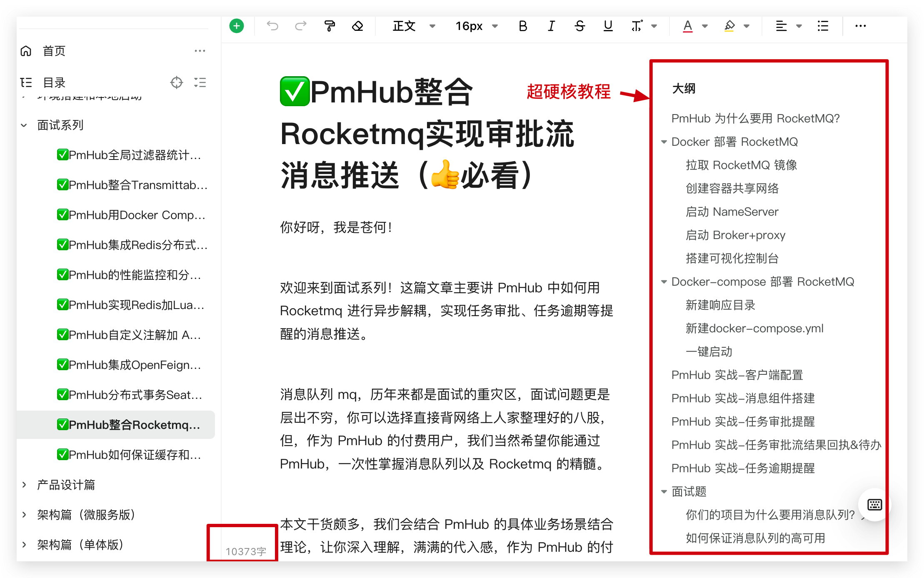
Task: Open the 正文 paragraph style dropdown
Action: (414, 26)
